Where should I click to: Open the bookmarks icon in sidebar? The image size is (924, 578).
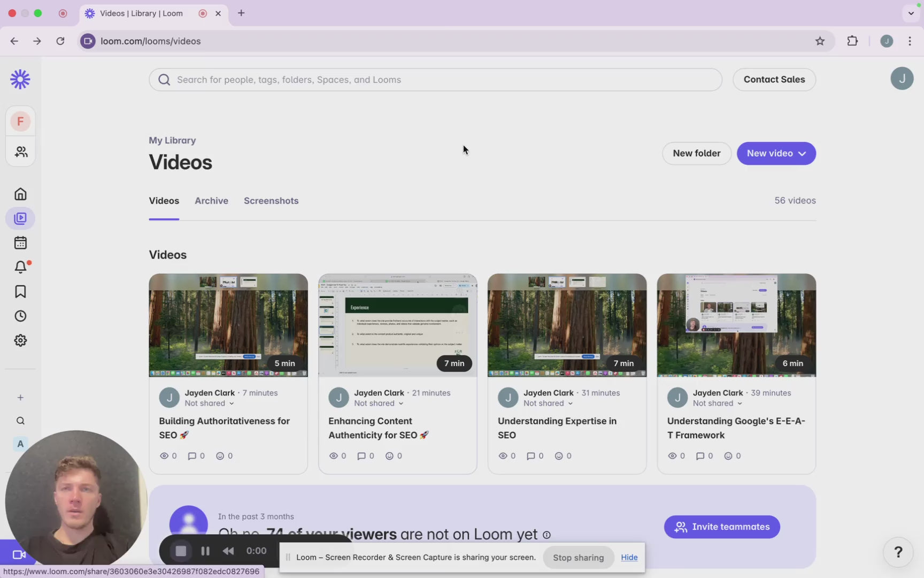(x=20, y=292)
